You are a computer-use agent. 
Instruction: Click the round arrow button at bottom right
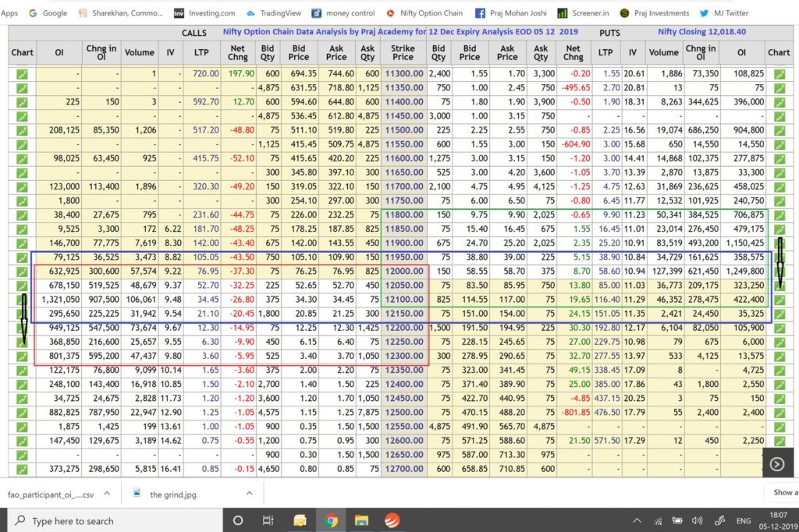776,464
